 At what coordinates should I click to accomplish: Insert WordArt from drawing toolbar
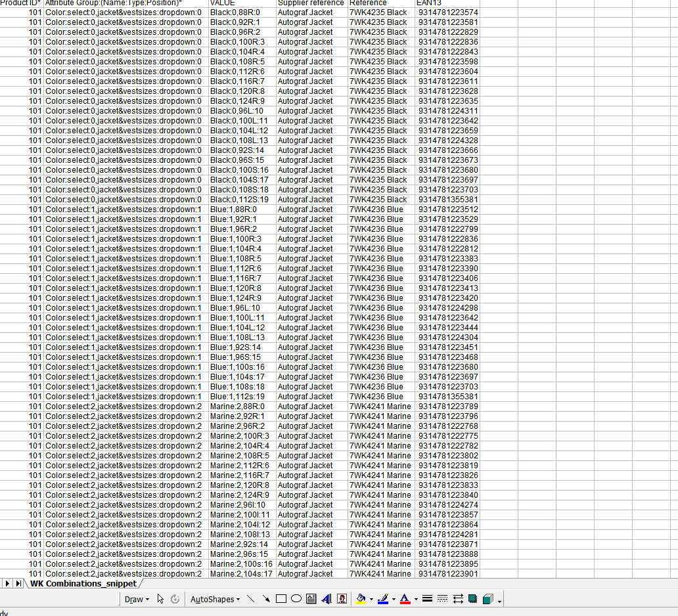[x=327, y=599]
